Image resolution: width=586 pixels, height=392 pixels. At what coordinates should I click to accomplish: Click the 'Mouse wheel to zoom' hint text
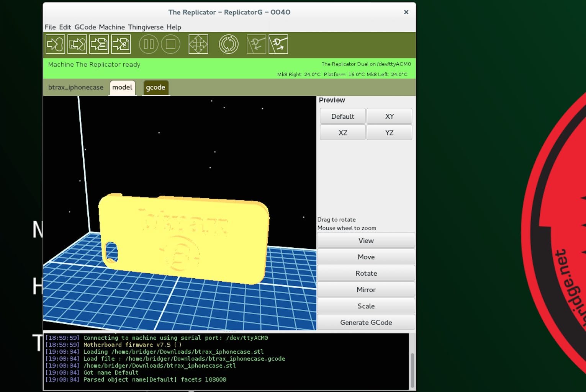pyautogui.click(x=347, y=228)
